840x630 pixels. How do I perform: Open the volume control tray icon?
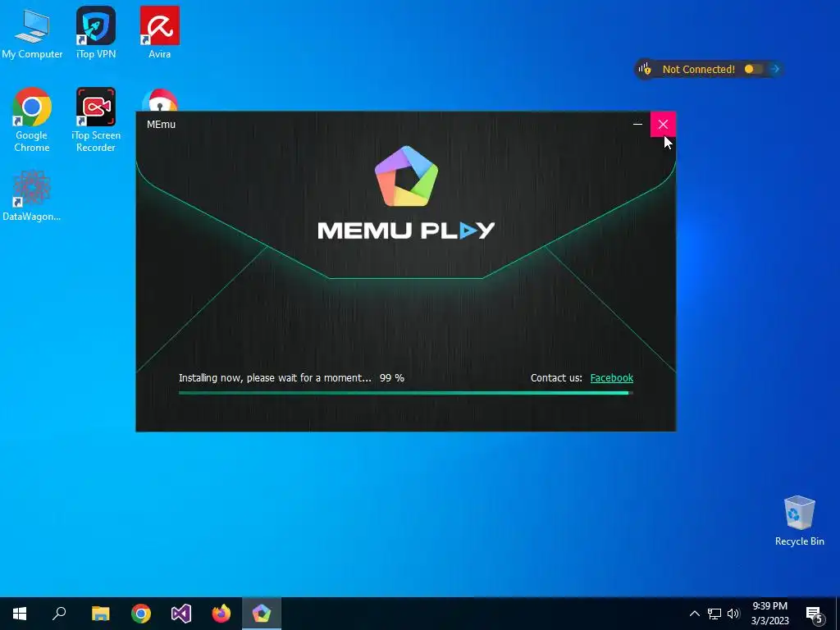[x=733, y=614]
